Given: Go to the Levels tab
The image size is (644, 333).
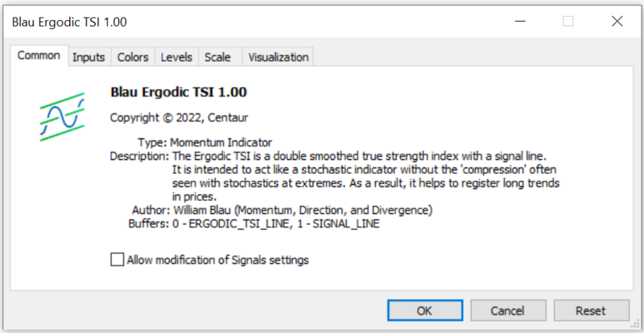Looking at the screenshot, I should click(x=176, y=57).
